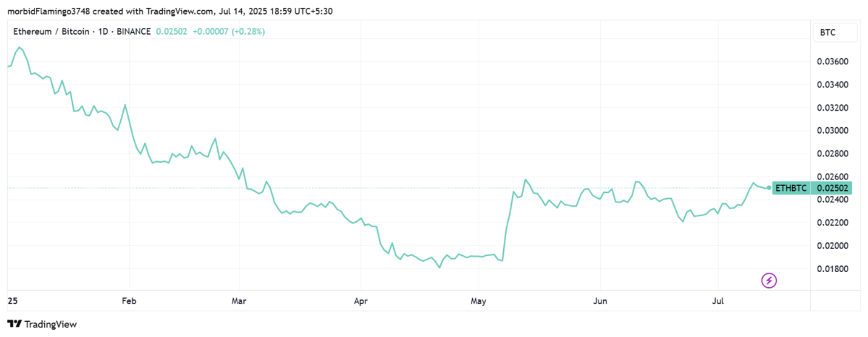Click the highlighted 0.02502 price axis tag
868x337 pixels.
tap(833, 189)
